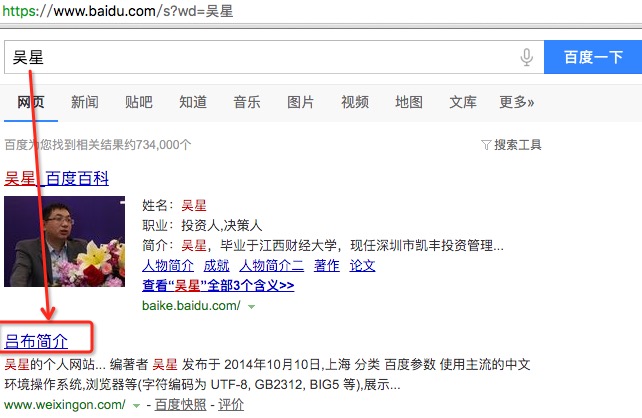Image resolution: width=642 pixels, height=418 pixels.
Task: Click into the search input containing 吴星
Action: pyautogui.click(x=262, y=57)
